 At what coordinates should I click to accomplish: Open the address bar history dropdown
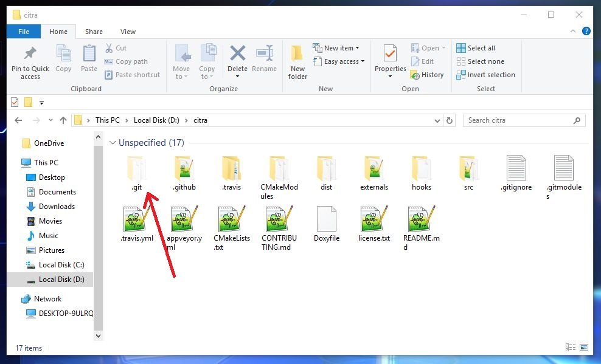click(437, 120)
